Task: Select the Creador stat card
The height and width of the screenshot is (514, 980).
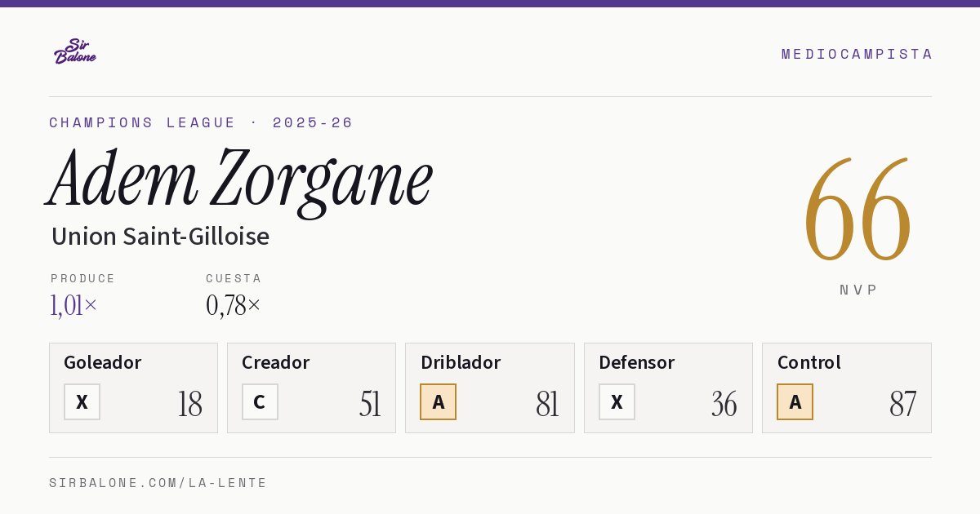Action: coord(311,388)
